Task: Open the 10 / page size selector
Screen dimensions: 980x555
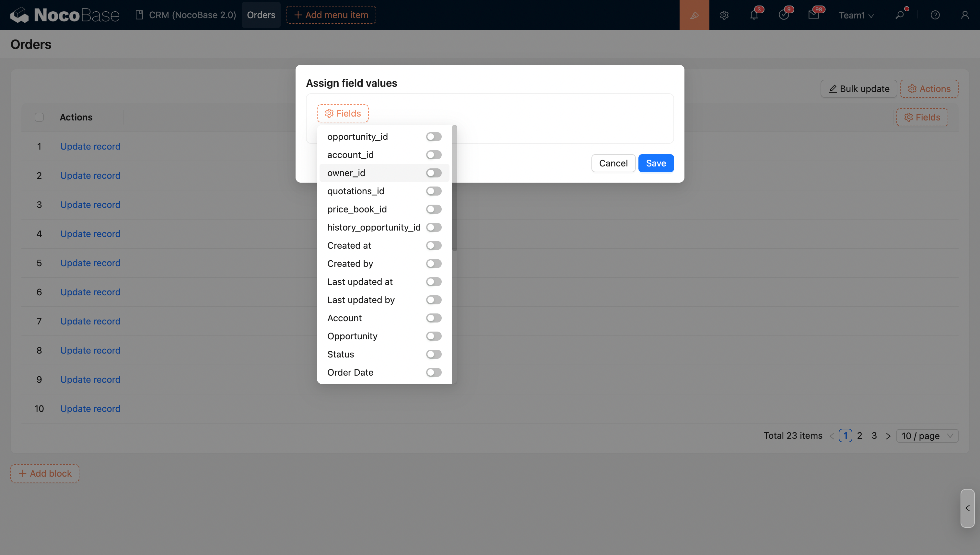Action: (x=927, y=436)
